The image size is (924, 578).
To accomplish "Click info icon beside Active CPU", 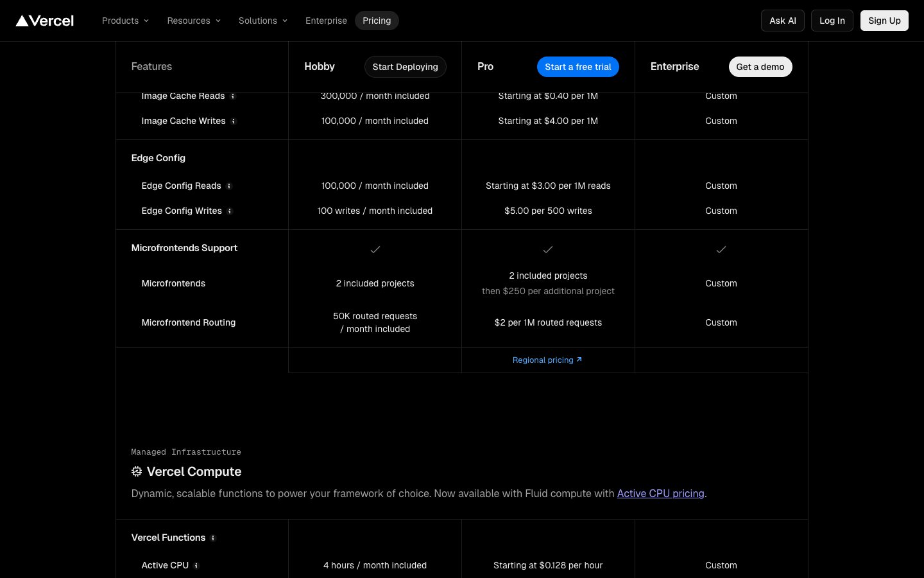I will pos(196,566).
